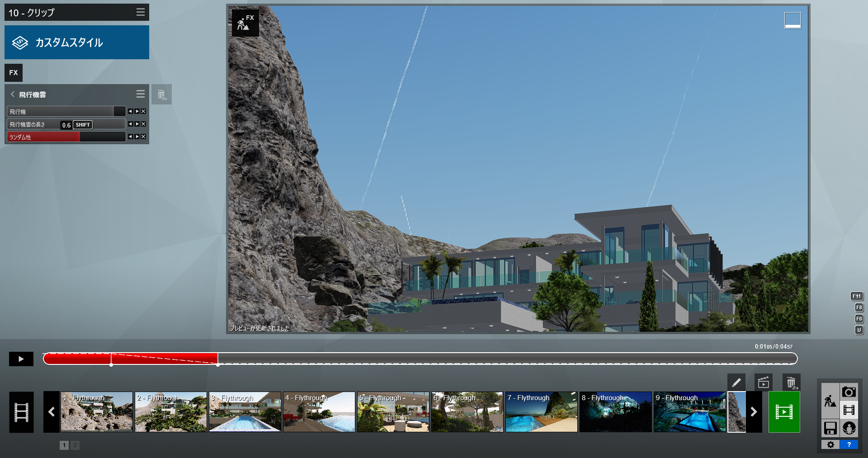Click the build-with-effects FX icon in preview
Screen dimensions: 868x458
pos(245,23)
